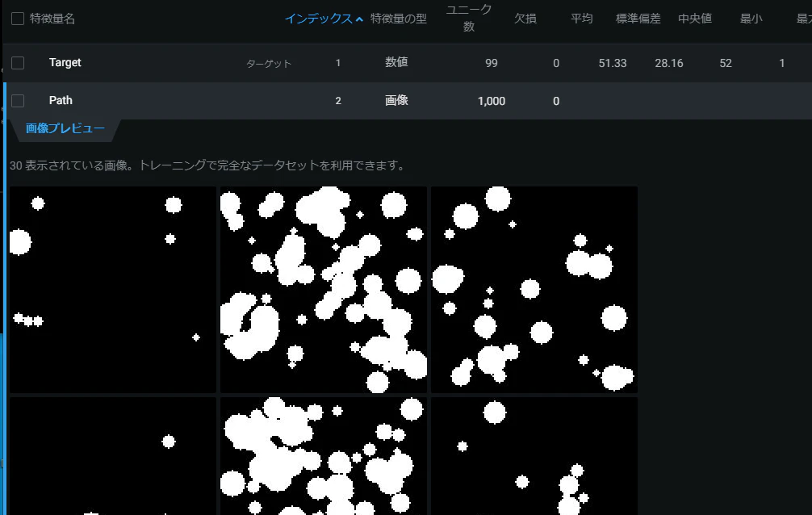Screen dimensions: 812x515
Task: Tick the select-all checkbox beside 特徴量名
Action: pyautogui.click(x=18, y=19)
